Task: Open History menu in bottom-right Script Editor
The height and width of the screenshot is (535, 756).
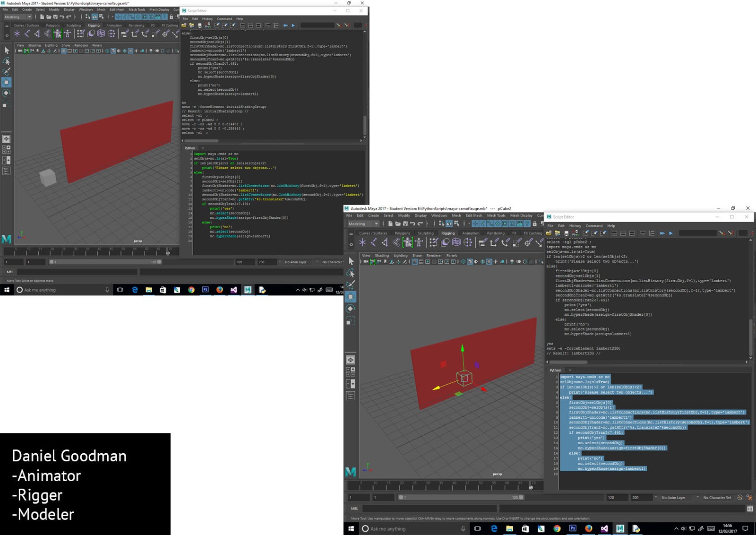Action: [x=575, y=226]
